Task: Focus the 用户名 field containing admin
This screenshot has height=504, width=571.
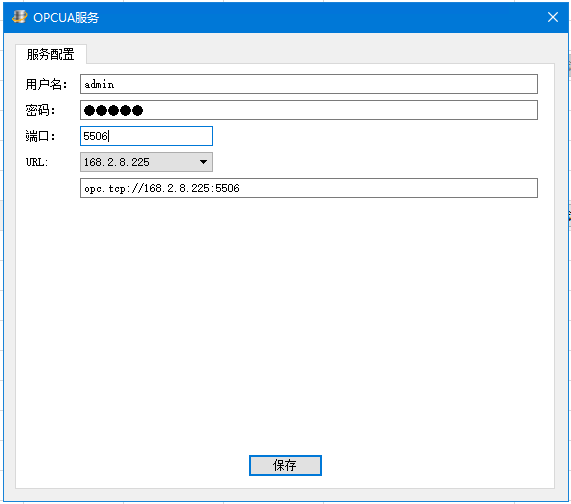Action: click(309, 84)
